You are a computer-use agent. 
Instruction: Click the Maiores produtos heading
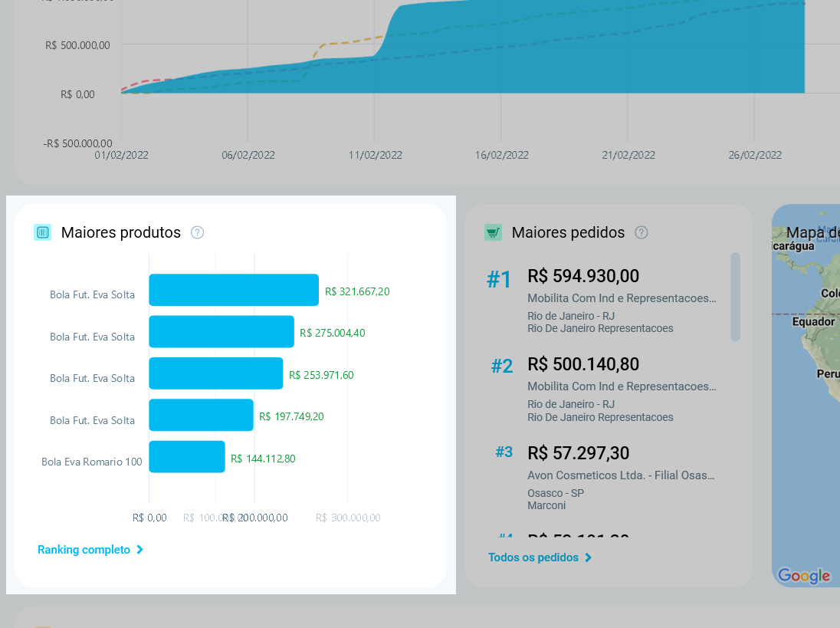click(121, 232)
